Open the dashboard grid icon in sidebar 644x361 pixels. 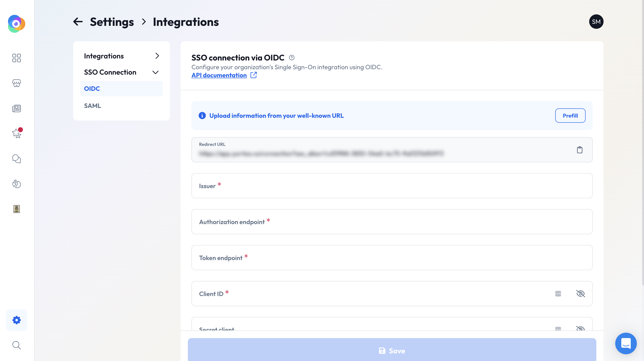point(16,58)
